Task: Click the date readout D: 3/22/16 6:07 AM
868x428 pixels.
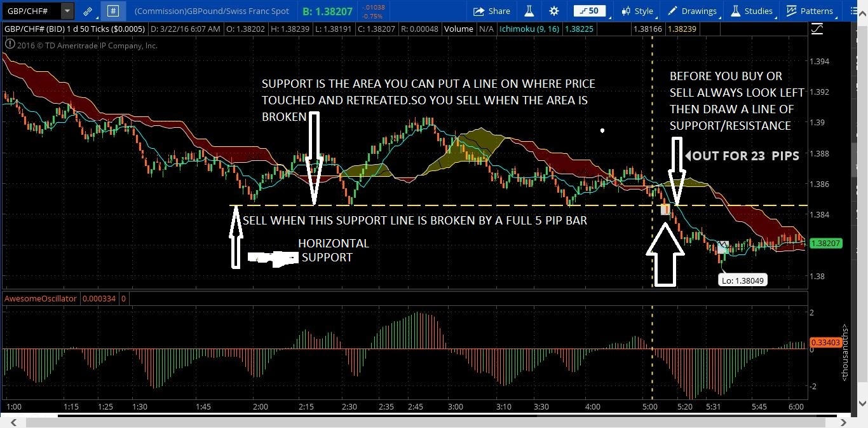Action: (x=186, y=29)
